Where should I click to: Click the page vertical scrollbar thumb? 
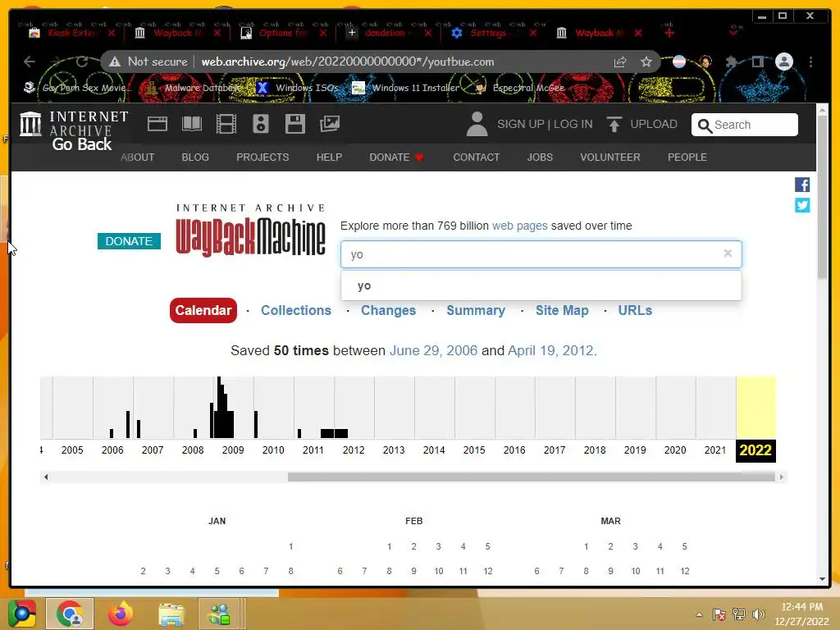(822, 195)
